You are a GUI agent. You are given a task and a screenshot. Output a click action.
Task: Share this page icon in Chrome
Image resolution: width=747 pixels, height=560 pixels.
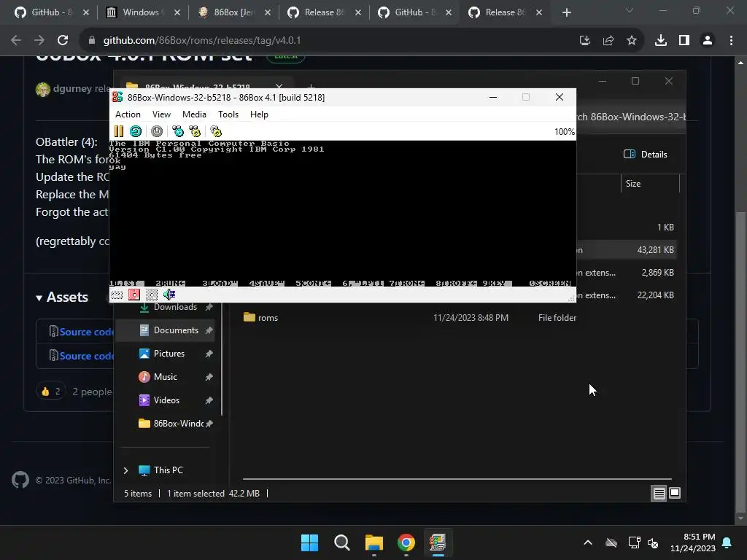click(608, 41)
